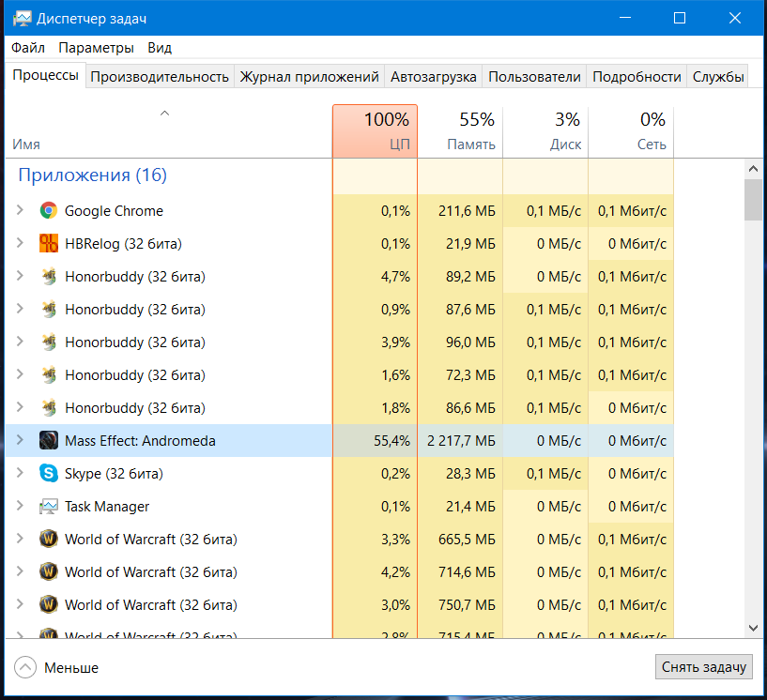Expand the Task Manager process row
This screenshot has width=767, height=700.
pos(20,506)
